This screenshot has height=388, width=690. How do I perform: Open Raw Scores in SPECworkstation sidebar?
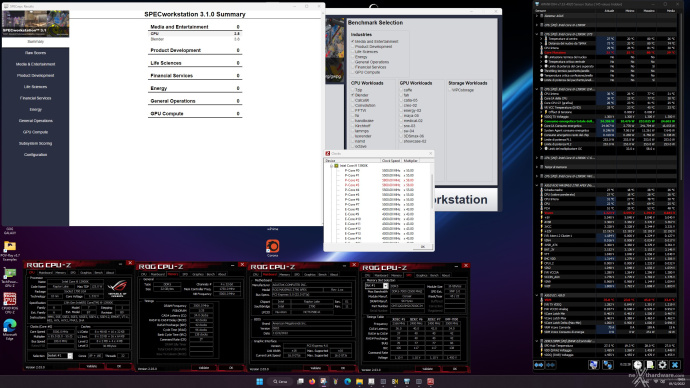coord(35,53)
